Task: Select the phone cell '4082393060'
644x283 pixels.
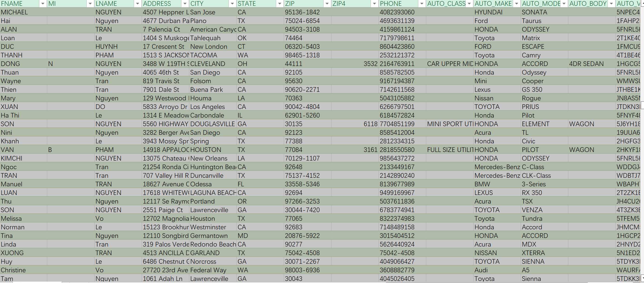Action: pyautogui.click(x=402, y=12)
